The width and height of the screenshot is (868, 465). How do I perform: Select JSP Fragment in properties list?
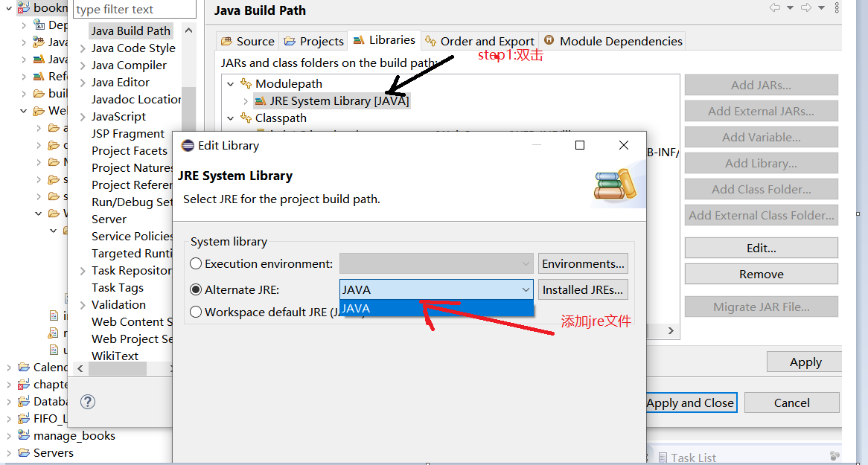click(x=128, y=134)
